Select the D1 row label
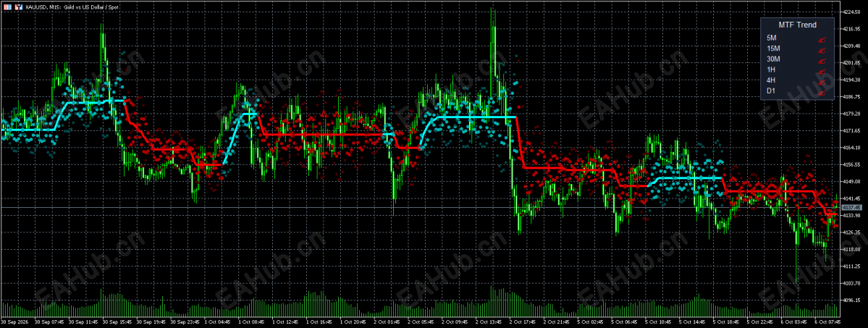 [x=771, y=91]
